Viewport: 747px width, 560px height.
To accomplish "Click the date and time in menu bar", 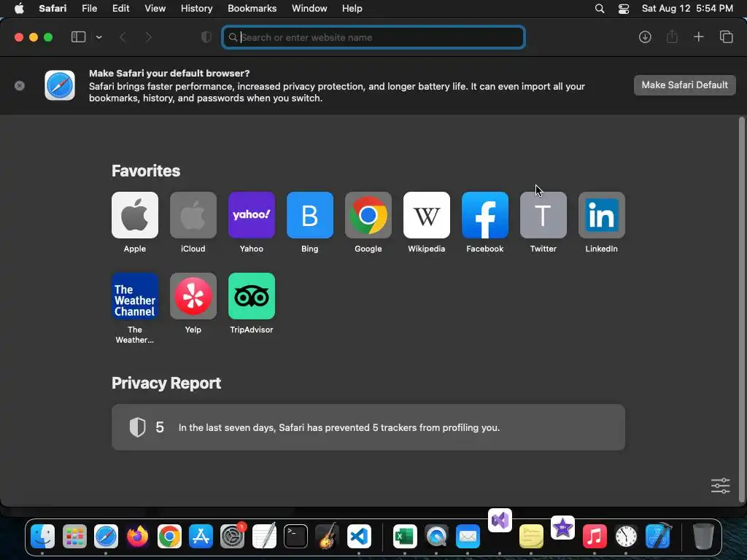I will pos(687,9).
